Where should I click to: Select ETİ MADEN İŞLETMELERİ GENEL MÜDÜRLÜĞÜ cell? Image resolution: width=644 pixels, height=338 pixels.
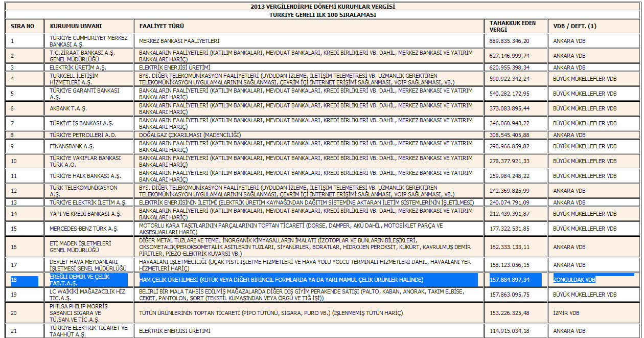point(89,246)
